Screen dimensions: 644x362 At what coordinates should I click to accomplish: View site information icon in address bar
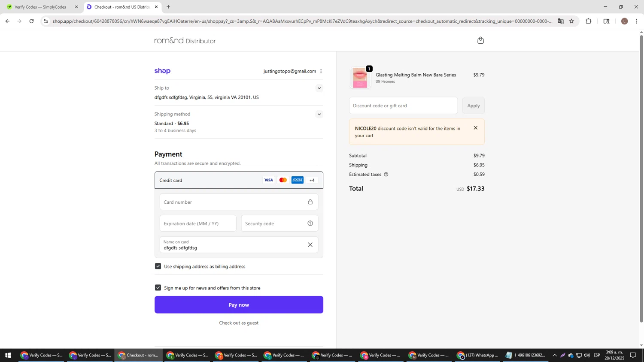coord(46,21)
